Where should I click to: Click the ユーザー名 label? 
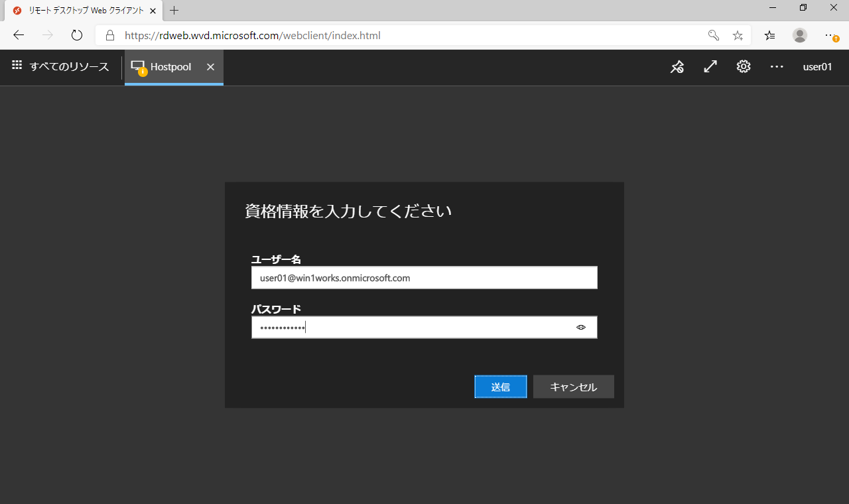[x=276, y=259]
